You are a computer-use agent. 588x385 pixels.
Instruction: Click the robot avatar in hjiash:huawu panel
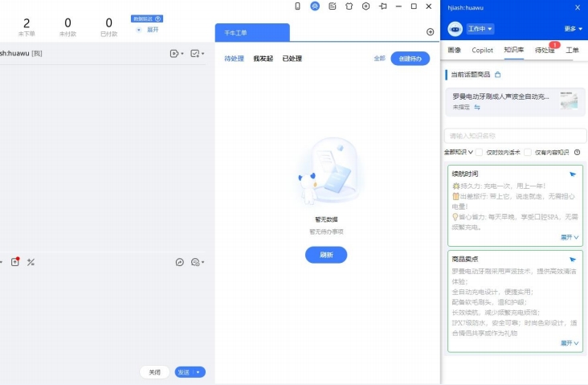coord(455,29)
